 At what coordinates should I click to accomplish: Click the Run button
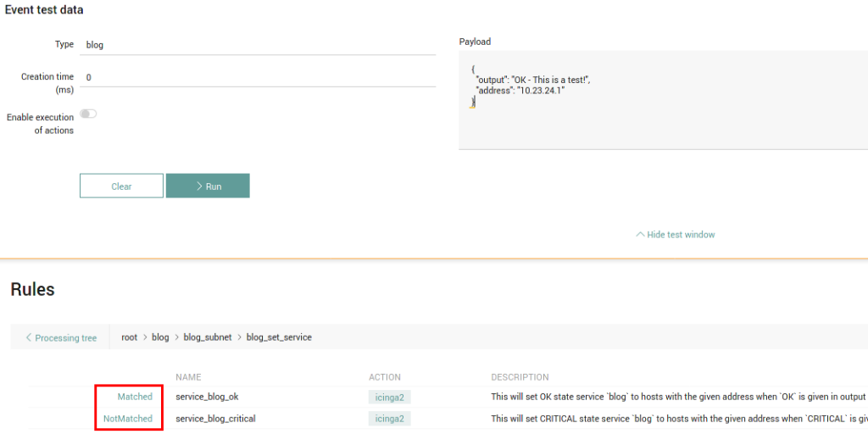tap(208, 186)
